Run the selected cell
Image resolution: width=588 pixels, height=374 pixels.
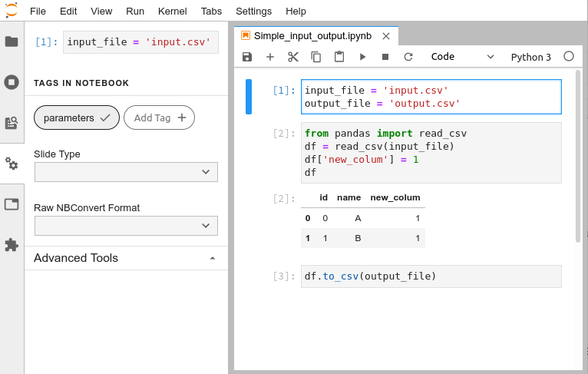362,57
